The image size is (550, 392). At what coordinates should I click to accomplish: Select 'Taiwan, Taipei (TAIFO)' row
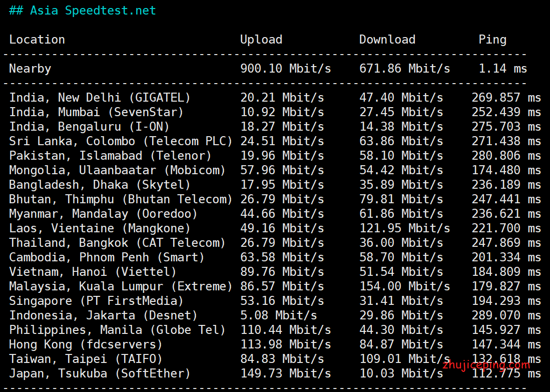[x=275, y=359]
